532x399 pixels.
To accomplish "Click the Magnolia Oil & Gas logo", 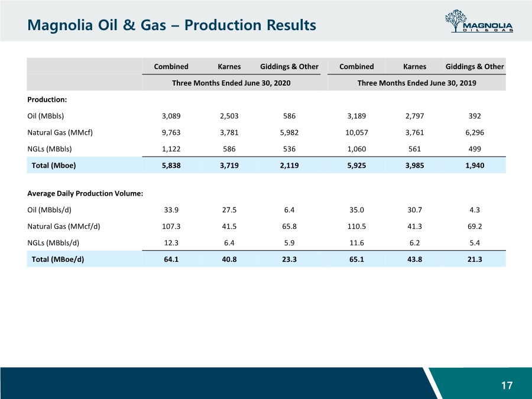I will 479,21.
